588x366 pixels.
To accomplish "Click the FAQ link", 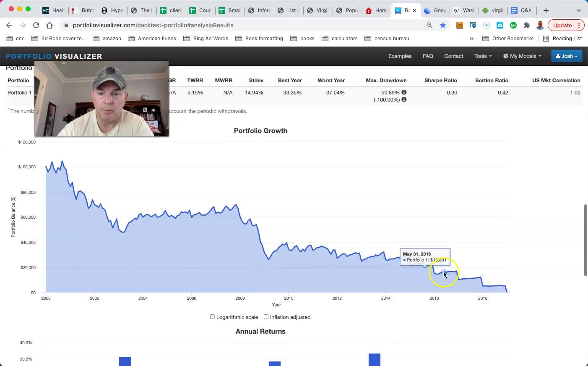I will (428, 56).
